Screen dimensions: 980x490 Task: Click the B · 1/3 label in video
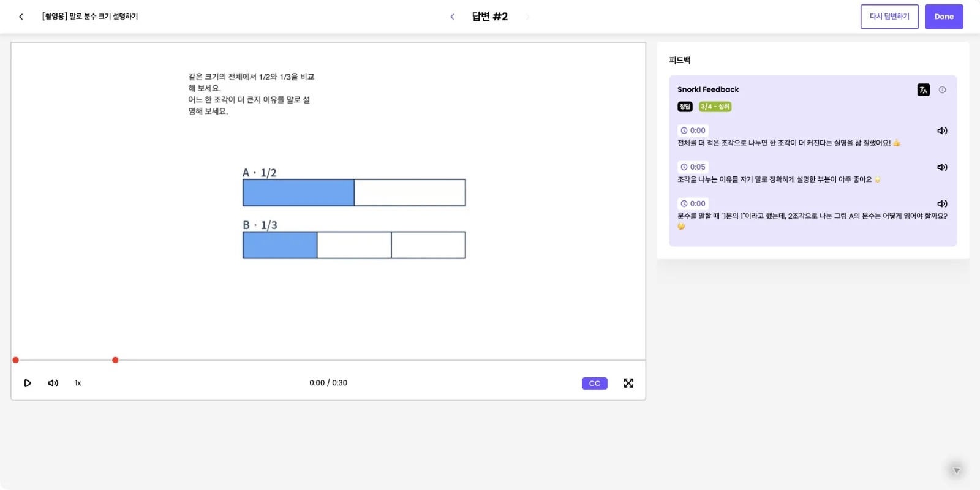pos(260,225)
